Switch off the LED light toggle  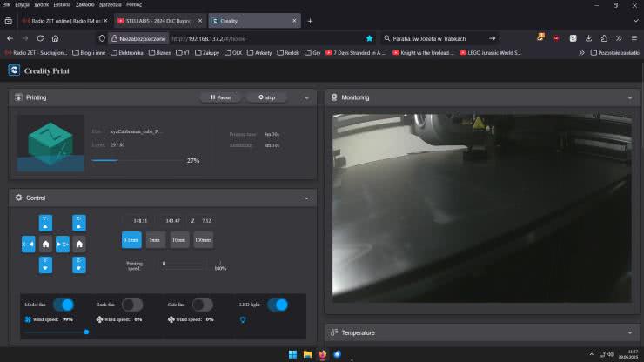[278, 305]
